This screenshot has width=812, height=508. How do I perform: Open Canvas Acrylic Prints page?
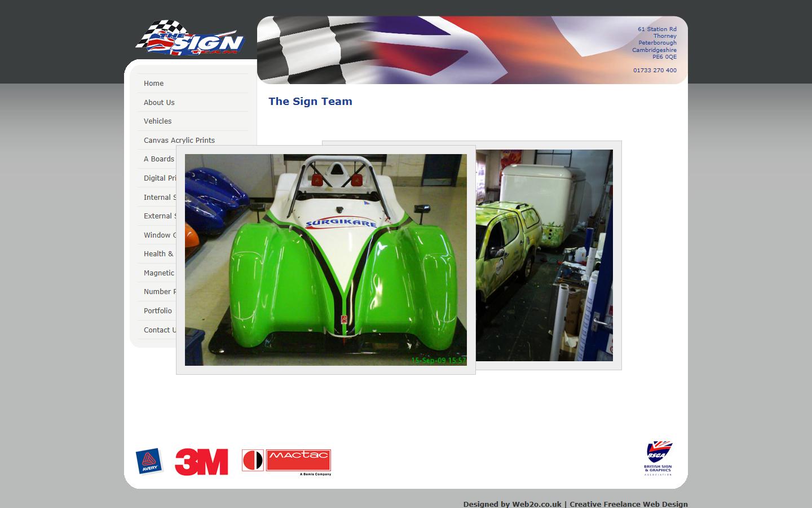point(179,141)
